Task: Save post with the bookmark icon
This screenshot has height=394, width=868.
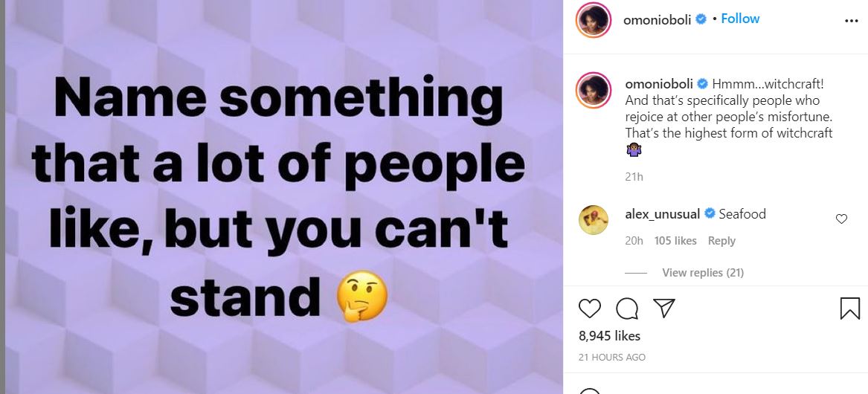Action: tap(849, 308)
